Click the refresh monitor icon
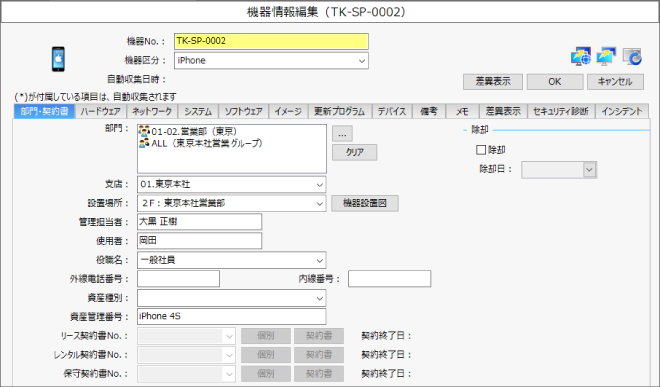This screenshot has height=387, width=660. pyautogui.click(x=632, y=56)
